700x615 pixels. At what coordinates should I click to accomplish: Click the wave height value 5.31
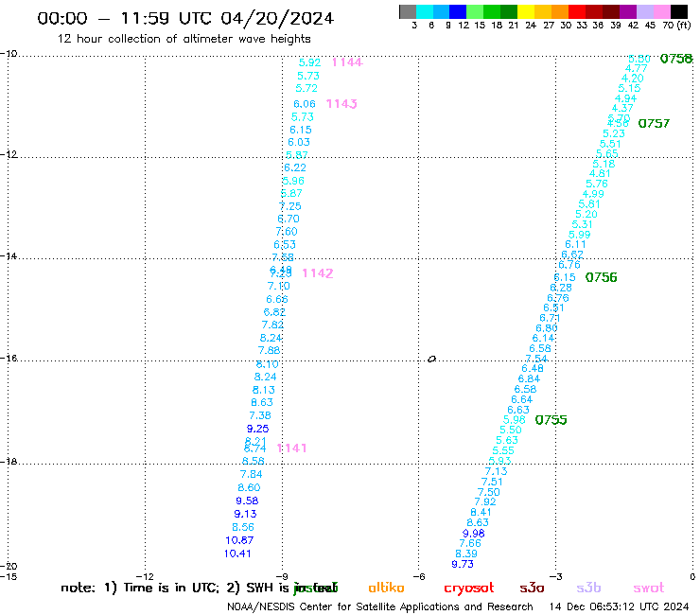[x=583, y=224]
